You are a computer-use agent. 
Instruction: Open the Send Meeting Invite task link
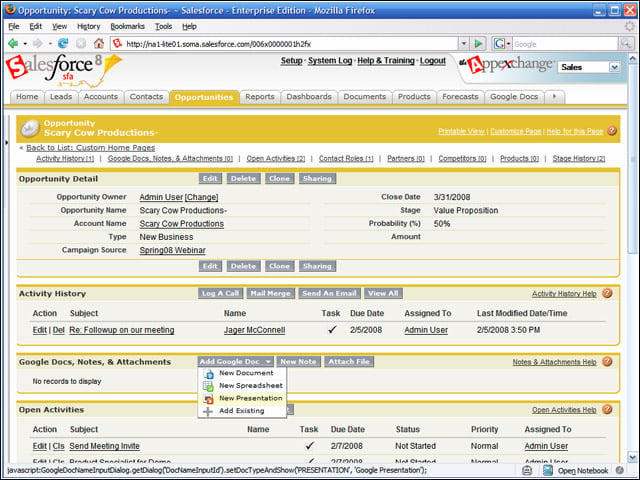[x=104, y=446]
